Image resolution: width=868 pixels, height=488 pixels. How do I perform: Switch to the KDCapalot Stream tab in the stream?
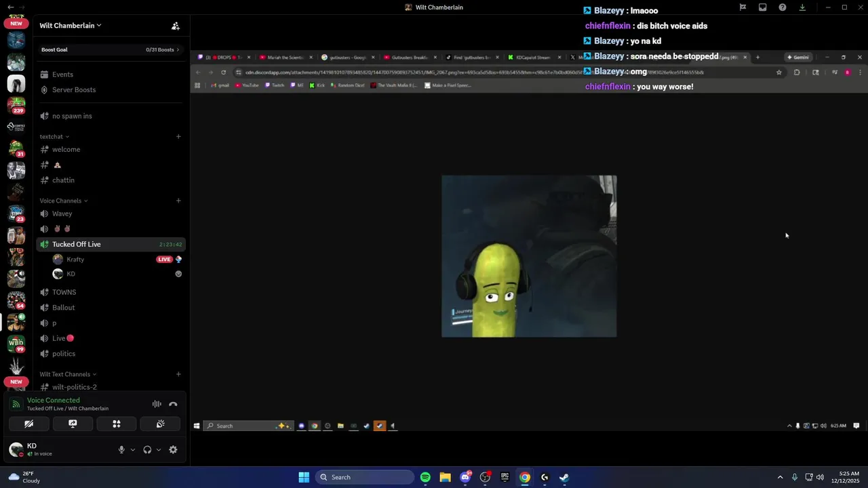tap(534, 58)
